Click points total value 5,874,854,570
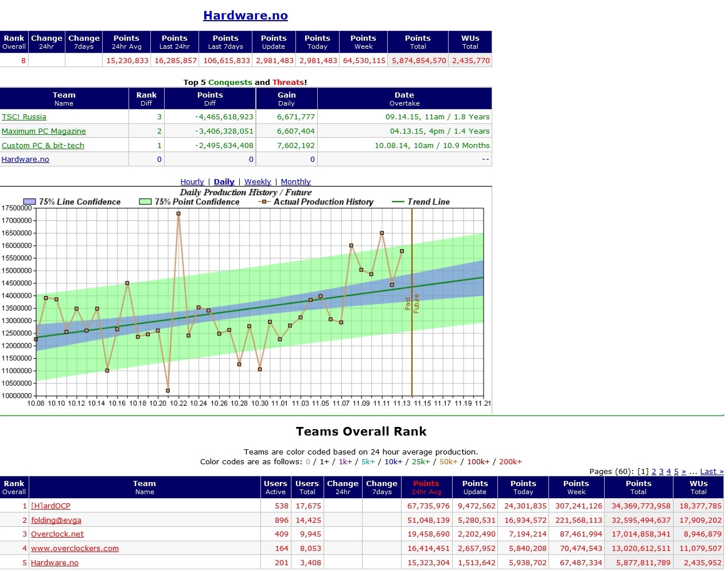 (419, 60)
